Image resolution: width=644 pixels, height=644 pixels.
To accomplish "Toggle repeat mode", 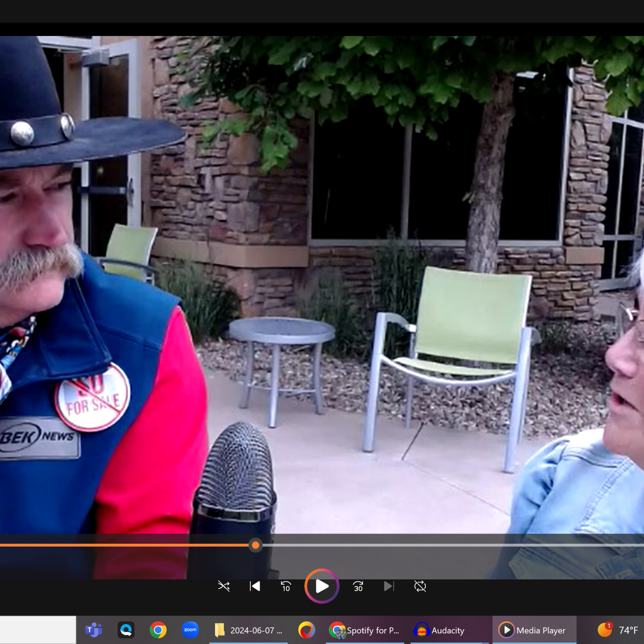I will click(420, 586).
